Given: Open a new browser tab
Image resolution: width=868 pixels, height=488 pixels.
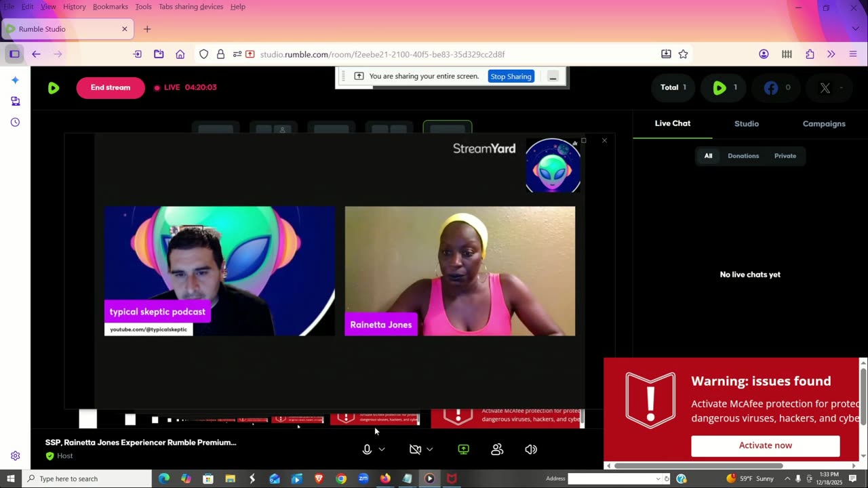Looking at the screenshot, I should (x=147, y=29).
